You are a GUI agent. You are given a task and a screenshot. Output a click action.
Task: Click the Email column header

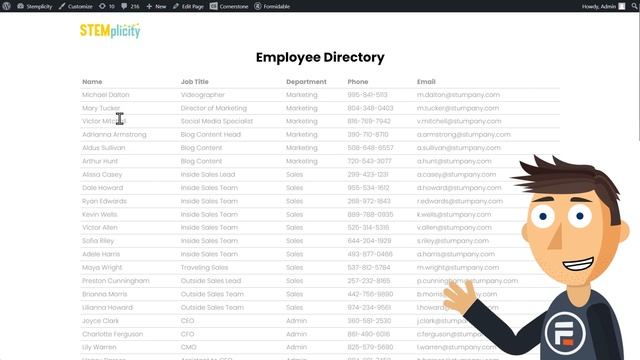point(426,82)
